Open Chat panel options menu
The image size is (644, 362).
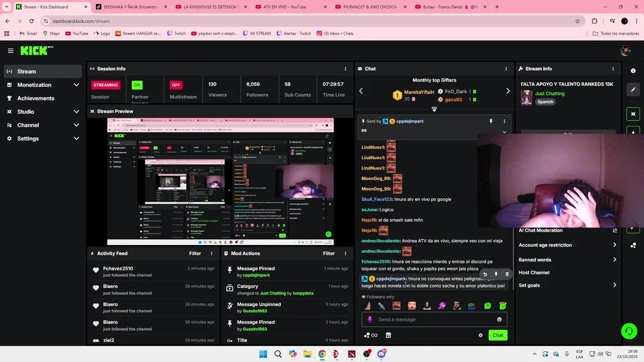[506, 69]
